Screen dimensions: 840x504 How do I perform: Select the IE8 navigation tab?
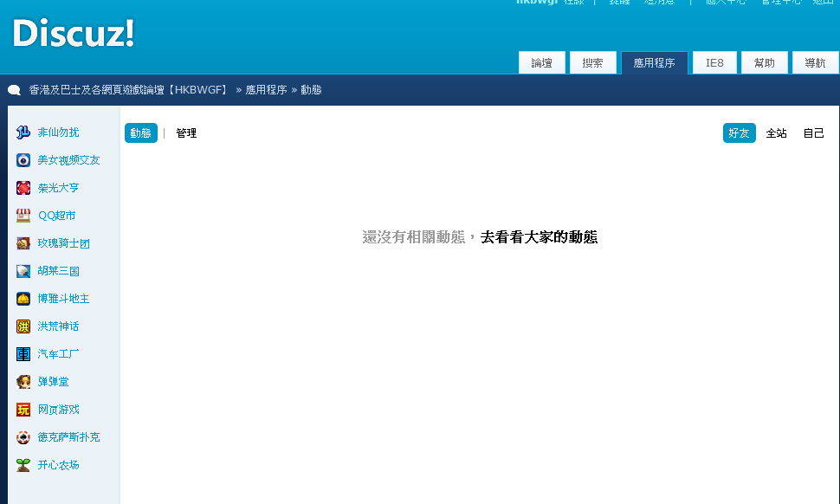(x=714, y=63)
